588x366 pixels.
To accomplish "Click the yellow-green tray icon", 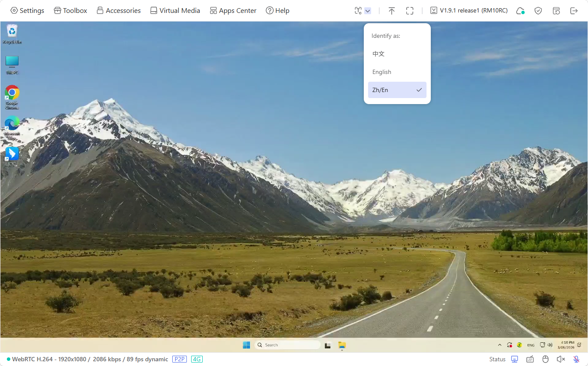I will coord(519,345).
